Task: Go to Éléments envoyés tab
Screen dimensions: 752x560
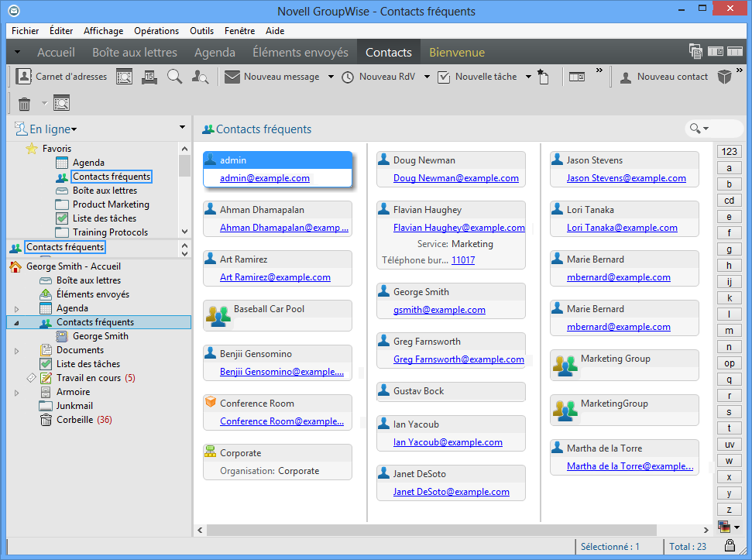Action: 300,52
